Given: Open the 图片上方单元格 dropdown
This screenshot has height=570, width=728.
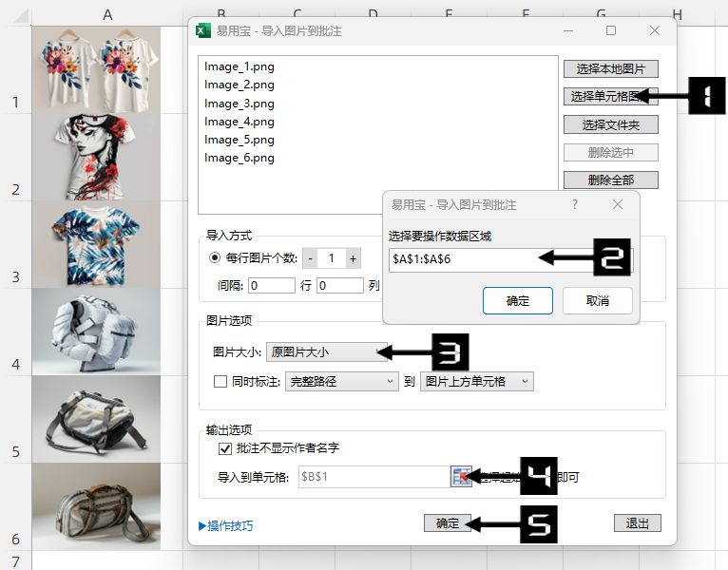Looking at the screenshot, I should [476, 382].
